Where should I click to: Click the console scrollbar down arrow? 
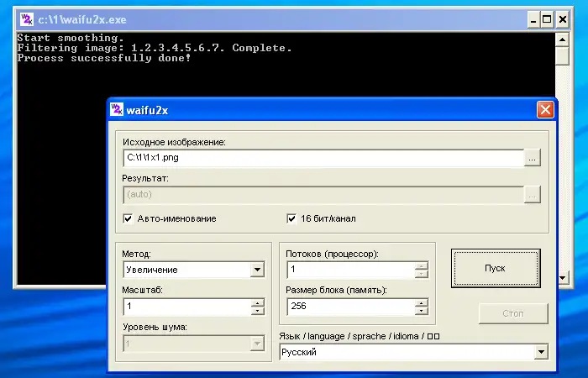[562, 278]
